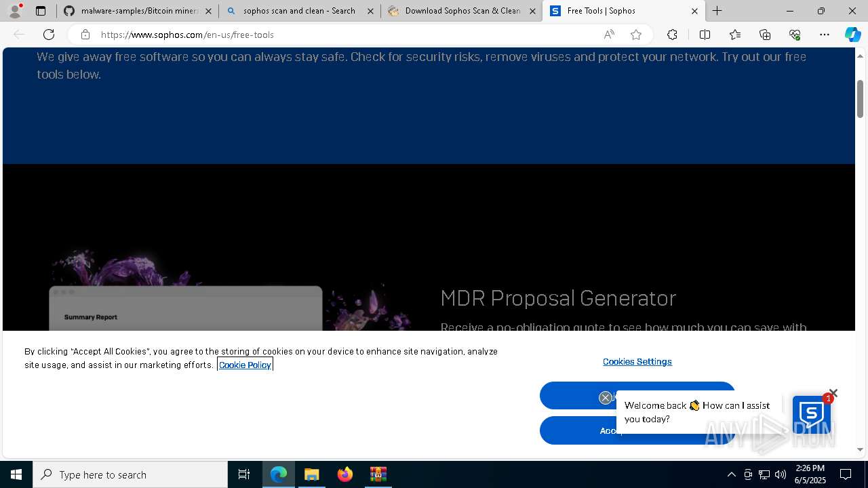
Task: Open Task View on the taskbar
Action: pyautogui.click(x=244, y=474)
